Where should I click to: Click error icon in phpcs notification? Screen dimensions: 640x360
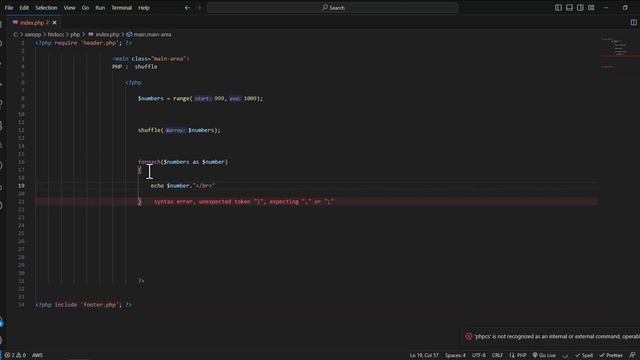click(469, 336)
